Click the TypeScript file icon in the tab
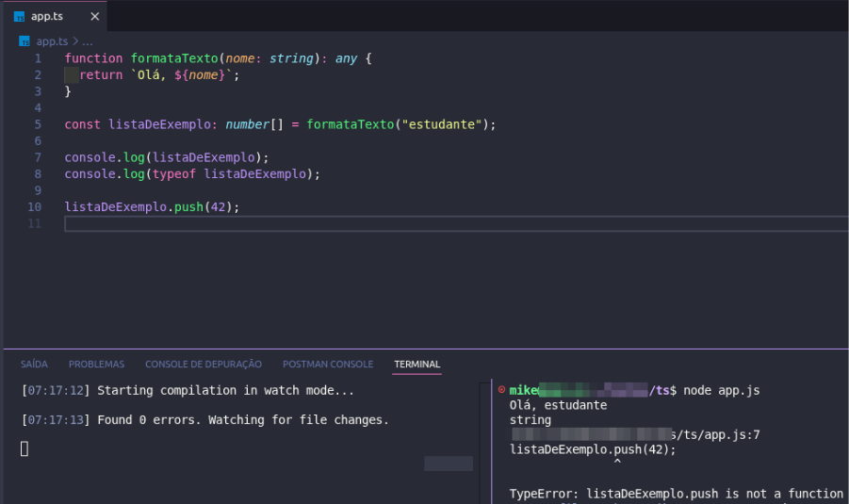This screenshot has height=504, width=849. (20, 17)
